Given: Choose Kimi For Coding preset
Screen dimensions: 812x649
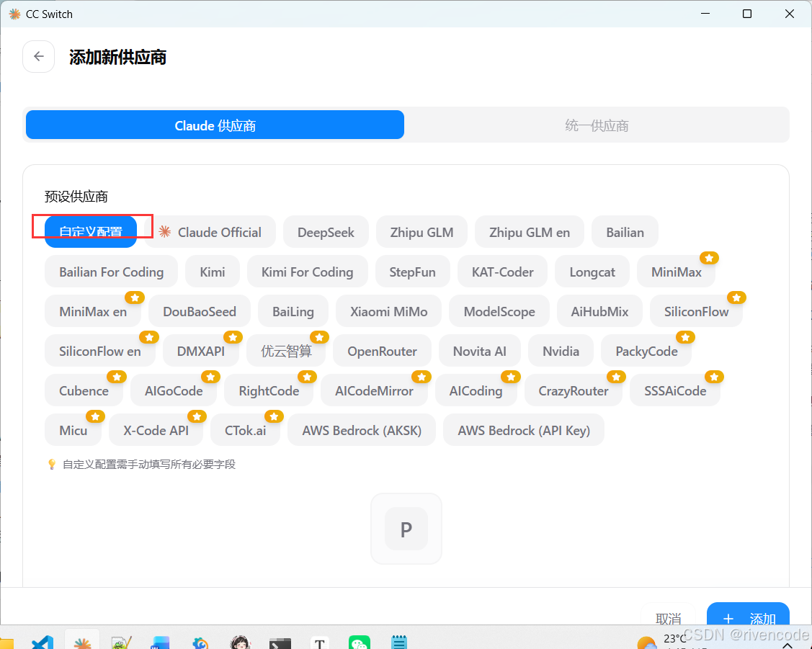Looking at the screenshot, I should pos(307,272).
